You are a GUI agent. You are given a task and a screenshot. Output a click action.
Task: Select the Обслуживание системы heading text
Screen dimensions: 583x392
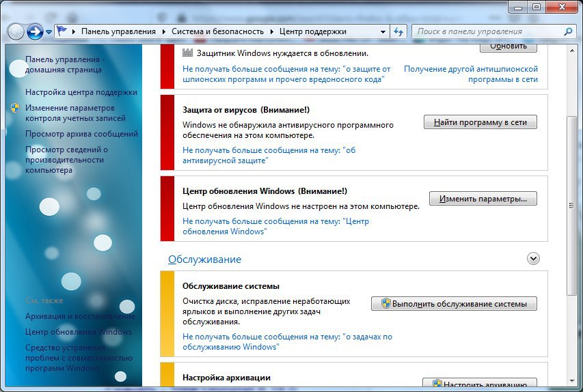pyautogui.click(x=230, y=286)
